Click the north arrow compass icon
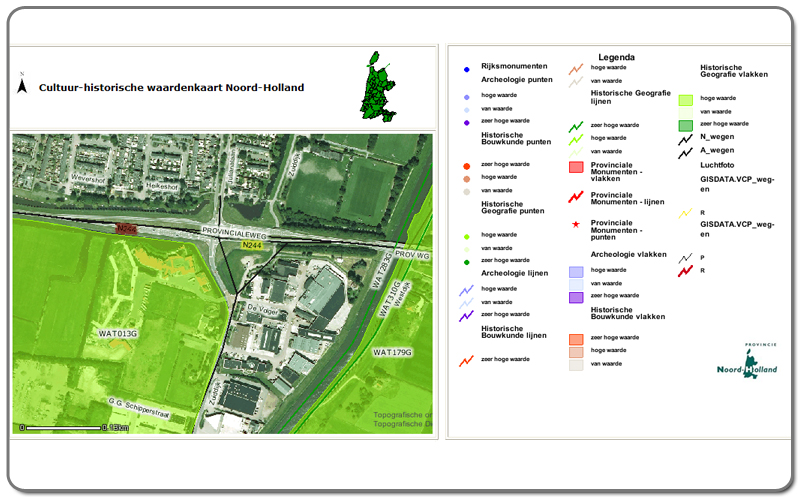Image resolution: width=800 pixels, height=500 pixels. [22, 84]
